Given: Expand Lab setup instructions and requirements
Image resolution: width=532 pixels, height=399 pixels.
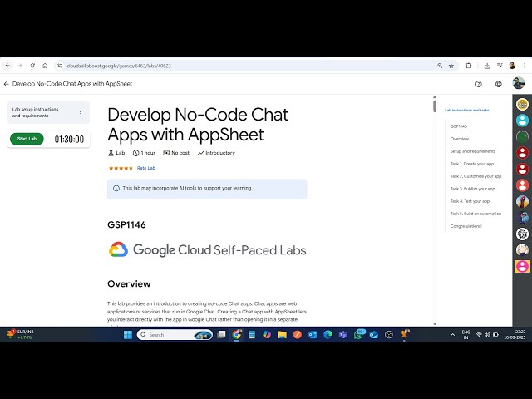Looking at the screenshot, I should [48, 113].
